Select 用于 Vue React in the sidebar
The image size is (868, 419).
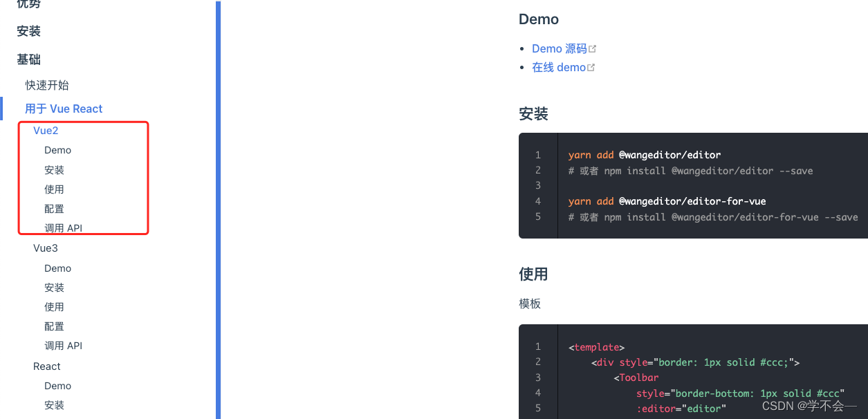[x=63, y=109]
